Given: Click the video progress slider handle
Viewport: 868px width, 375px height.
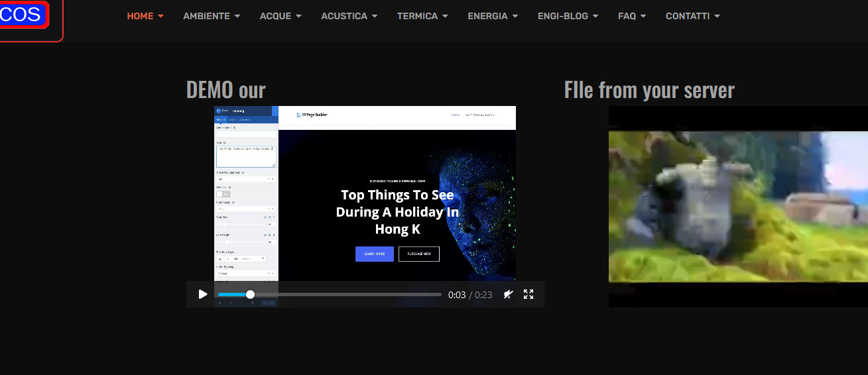Looking at the screenshot, I should click(x=250, y=294).
